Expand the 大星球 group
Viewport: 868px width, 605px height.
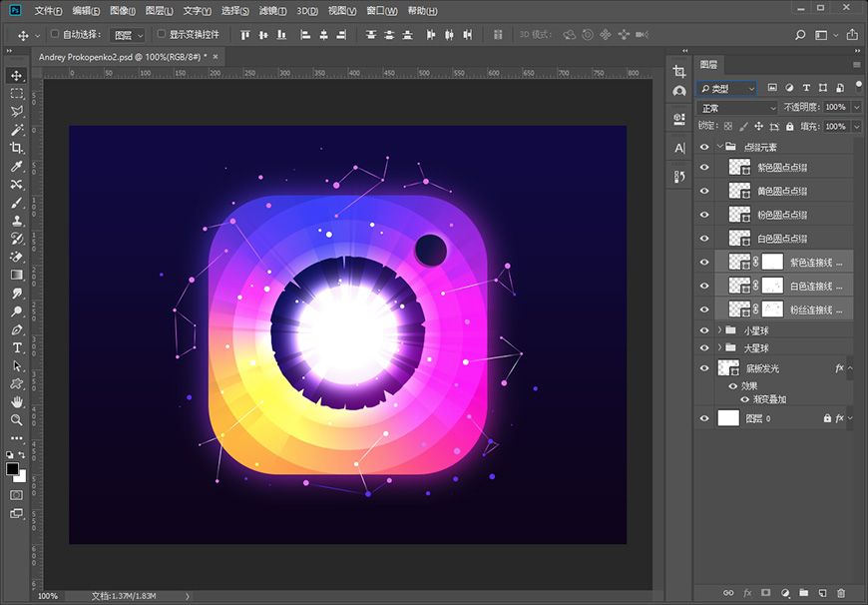click(x=719, y=348)
